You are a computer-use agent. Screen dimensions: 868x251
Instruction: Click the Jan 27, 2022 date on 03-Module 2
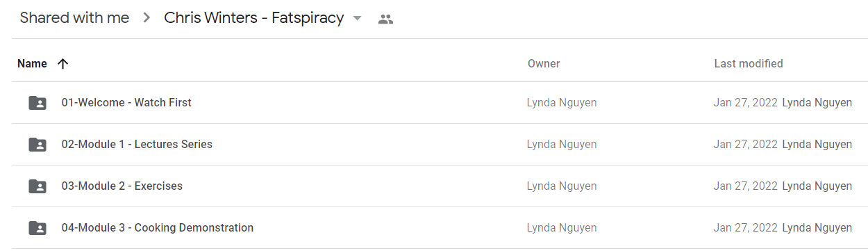(745, 186)
